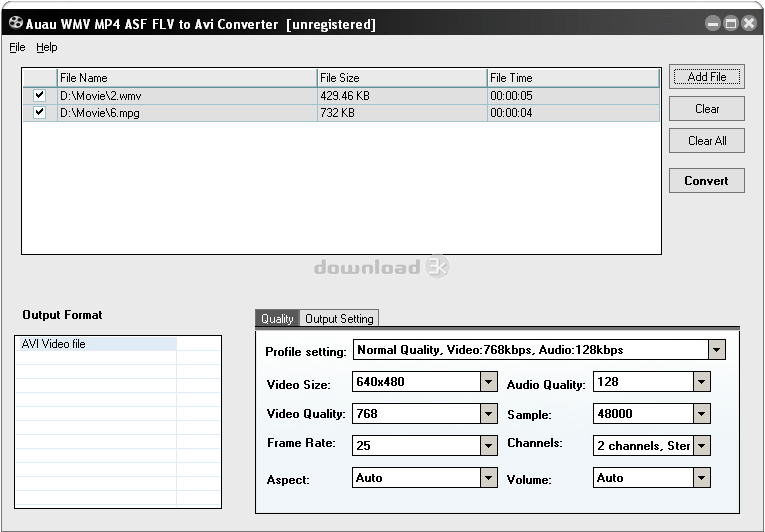The image size is (765, 532).
Task: Open the Sample rate dropdown arrow
Action: 701,414
